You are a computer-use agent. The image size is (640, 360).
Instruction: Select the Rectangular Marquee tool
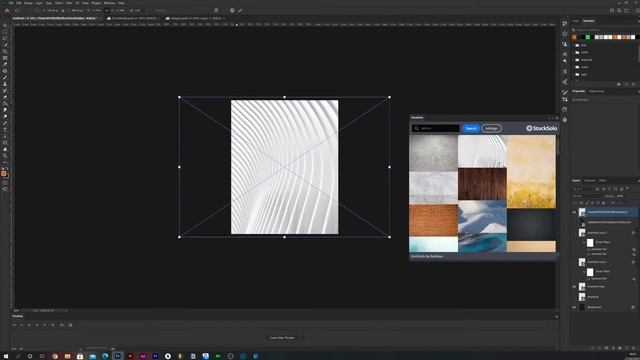pos(5,32)
